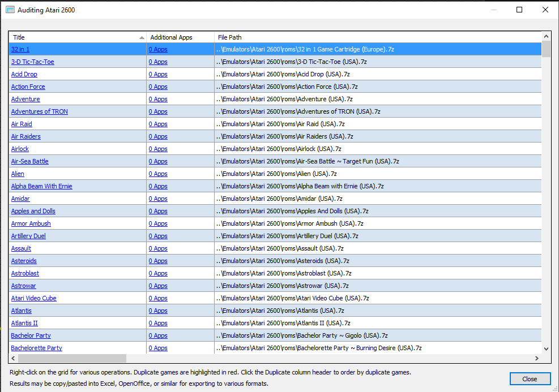Open the Asteroids title link
The image size is (559, 392).
(x=24, y=261)
